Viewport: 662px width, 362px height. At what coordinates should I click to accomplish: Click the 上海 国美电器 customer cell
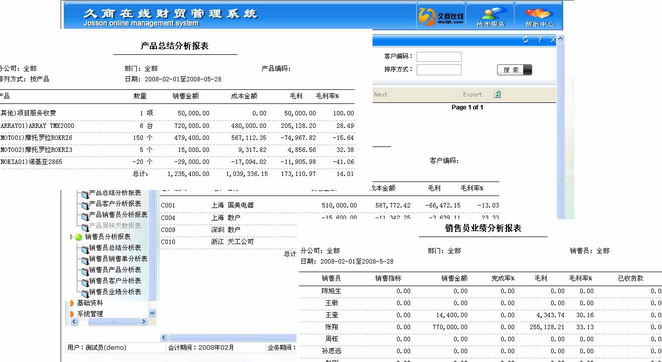[x=232, y=205]
